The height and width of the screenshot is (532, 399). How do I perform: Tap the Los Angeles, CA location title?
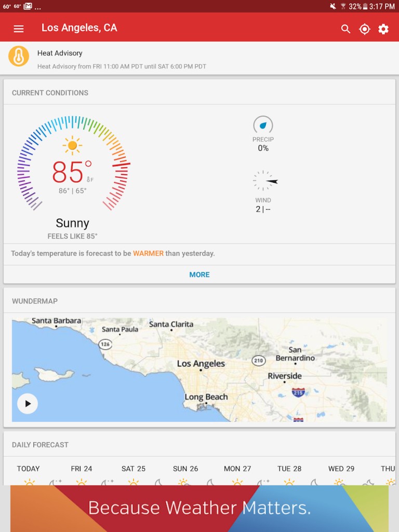79,28
